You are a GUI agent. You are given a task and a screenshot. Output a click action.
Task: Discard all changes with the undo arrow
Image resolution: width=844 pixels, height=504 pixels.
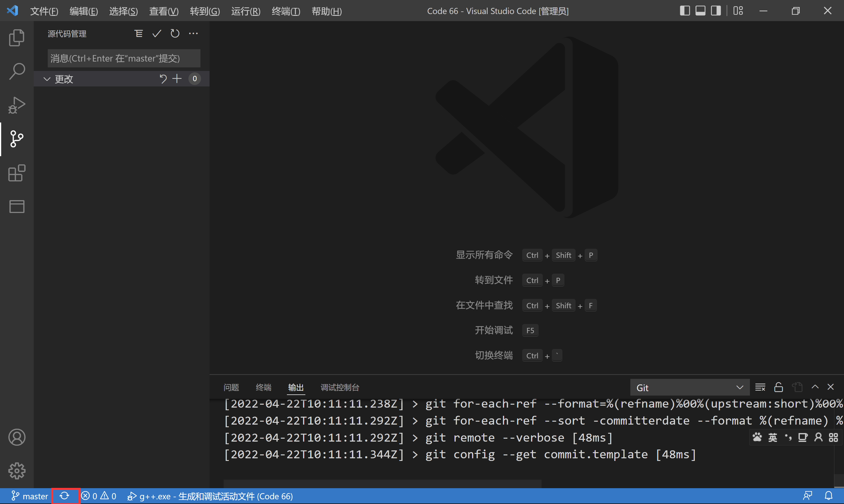coord(163,79)
